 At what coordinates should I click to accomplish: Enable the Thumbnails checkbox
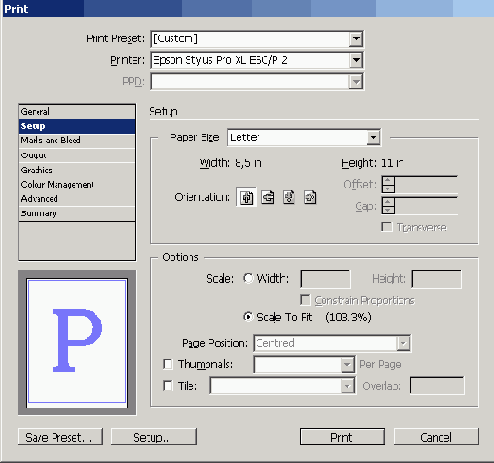168,364
